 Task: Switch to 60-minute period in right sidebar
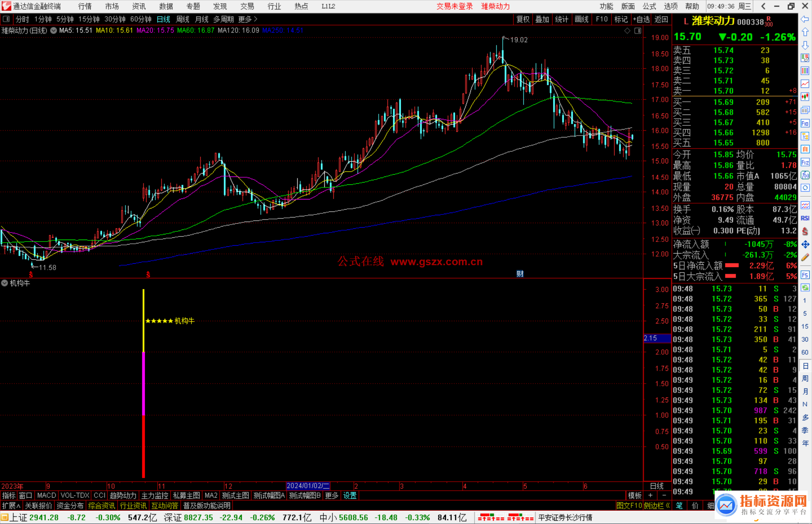[x=804, y=352]
